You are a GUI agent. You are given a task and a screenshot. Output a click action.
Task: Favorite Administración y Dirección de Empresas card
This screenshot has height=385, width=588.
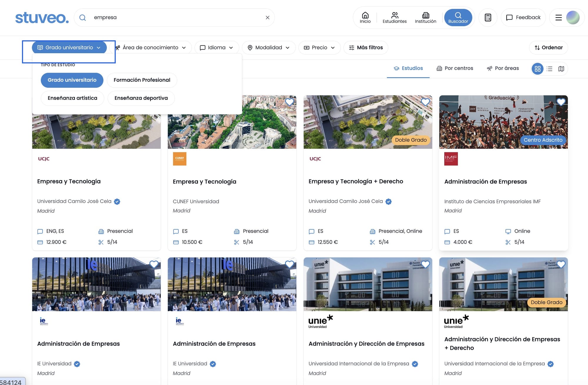tap(425, 264)
